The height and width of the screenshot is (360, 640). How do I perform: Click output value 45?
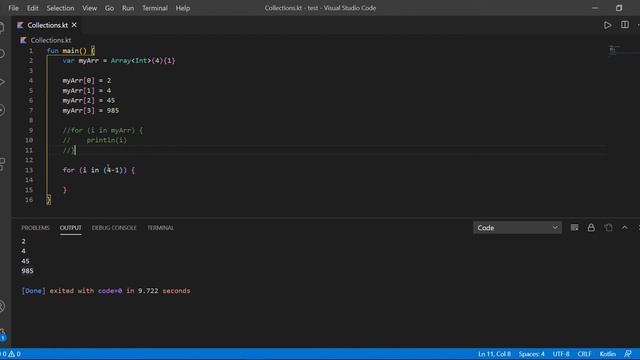[25, 261]
